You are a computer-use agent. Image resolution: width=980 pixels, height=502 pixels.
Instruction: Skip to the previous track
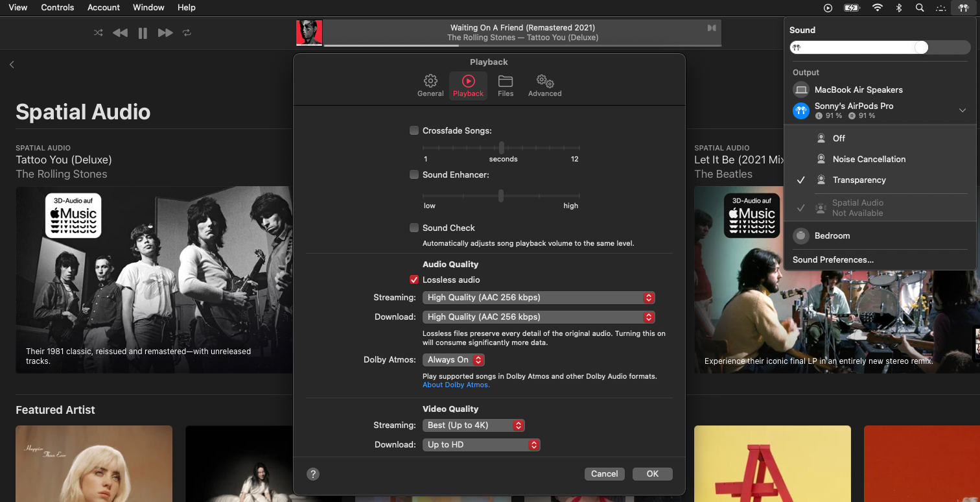coord(120,32)
